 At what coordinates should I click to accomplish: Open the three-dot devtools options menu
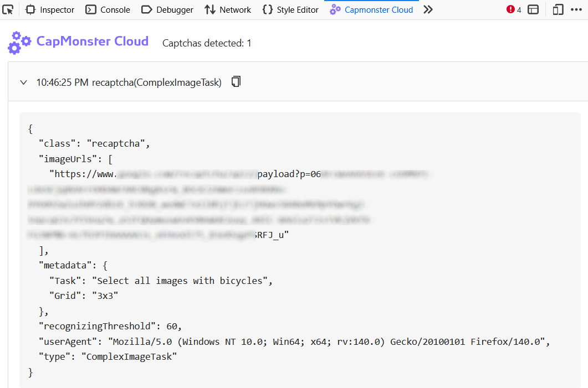point(576,9)
